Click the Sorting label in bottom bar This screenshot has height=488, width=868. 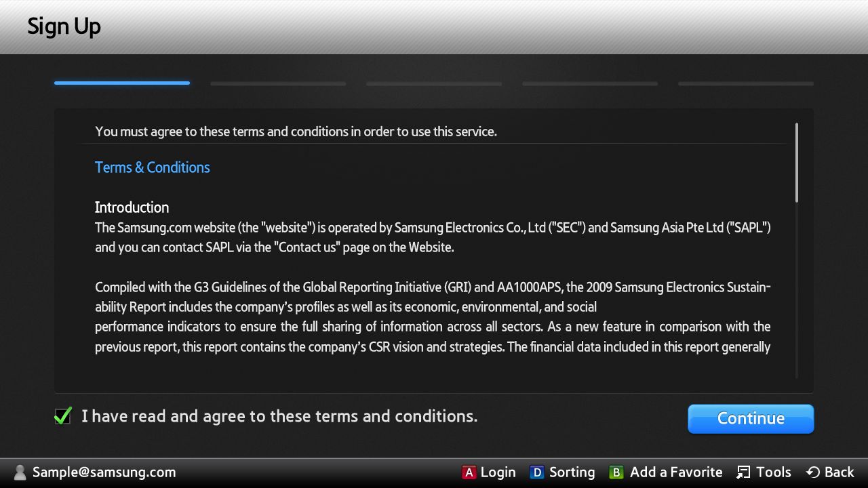[572, 472]
